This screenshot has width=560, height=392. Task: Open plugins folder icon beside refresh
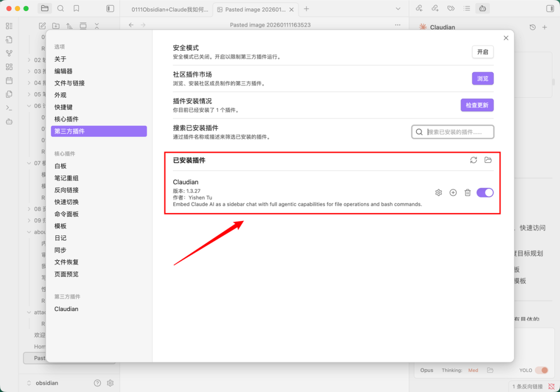pos(488,160)
